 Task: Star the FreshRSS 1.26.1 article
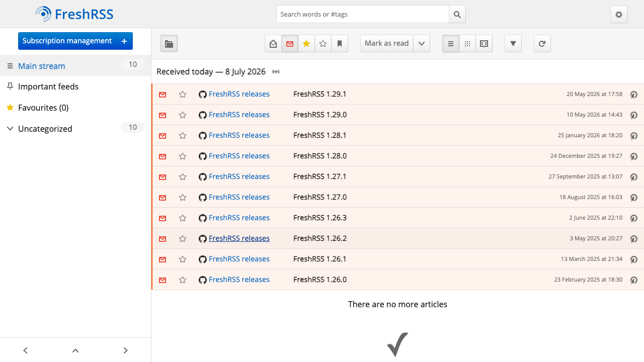183,259
